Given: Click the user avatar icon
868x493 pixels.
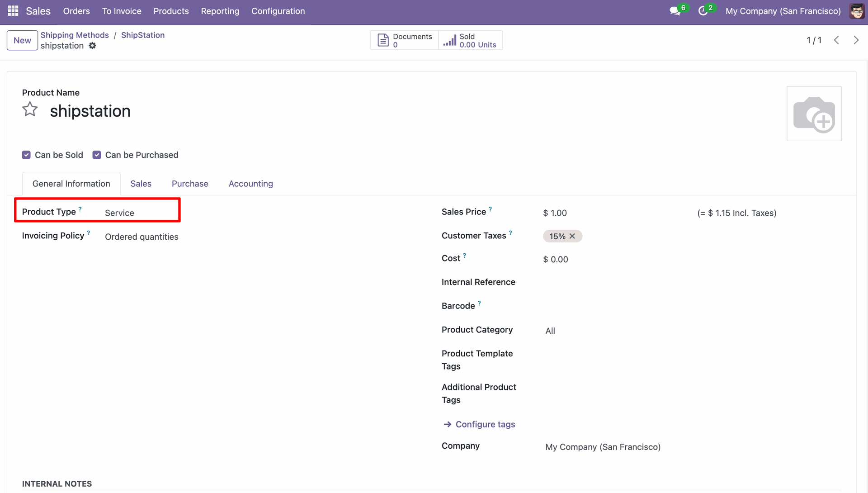Looking at the screenshot, I should [856, 11].
